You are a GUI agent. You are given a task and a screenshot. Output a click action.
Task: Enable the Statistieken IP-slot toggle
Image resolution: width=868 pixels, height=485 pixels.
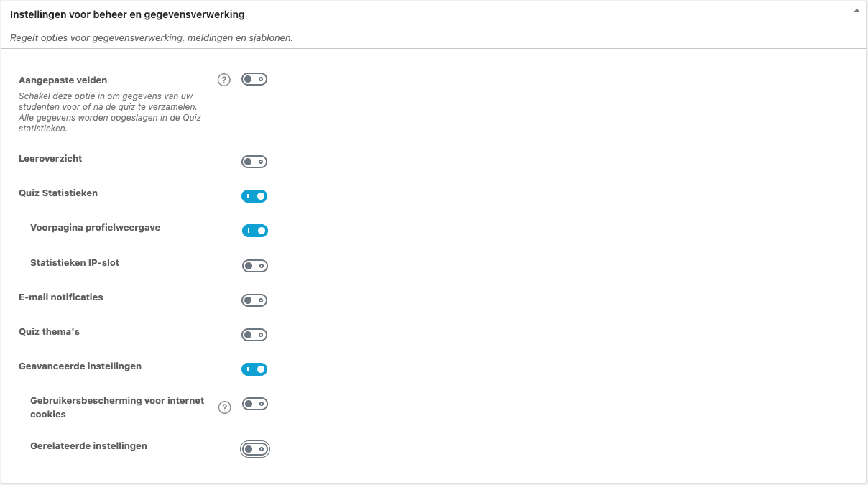pyautogui.click(x=254, y=266)
